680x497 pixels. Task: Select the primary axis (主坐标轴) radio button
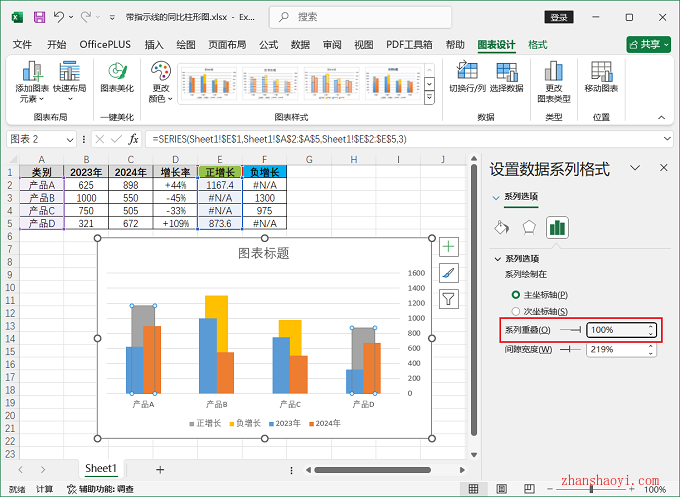click(x=516, y=295)
